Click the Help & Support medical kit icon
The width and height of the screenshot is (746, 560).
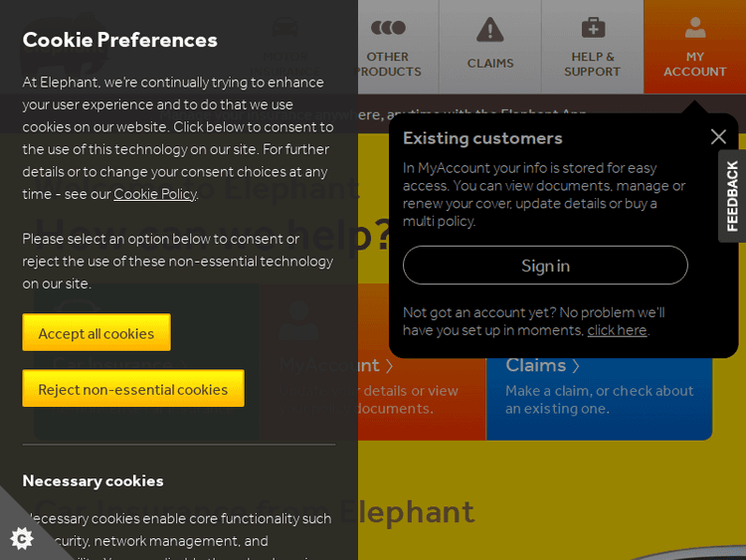click(x=593, y=28)
